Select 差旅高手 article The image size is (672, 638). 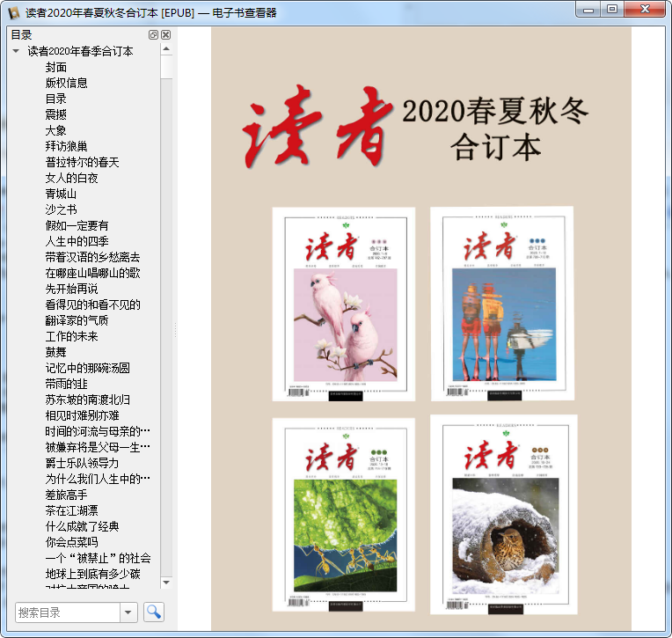tap(67, 495)
